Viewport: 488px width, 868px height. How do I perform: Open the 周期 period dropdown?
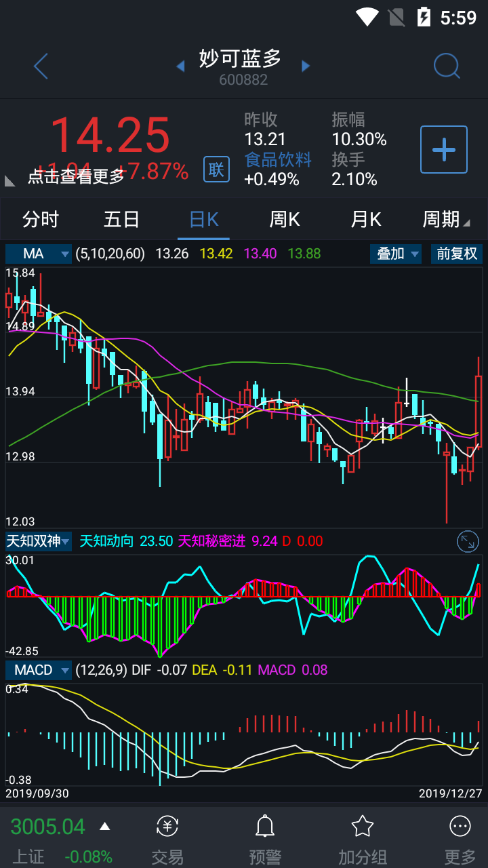coord(446,220)
